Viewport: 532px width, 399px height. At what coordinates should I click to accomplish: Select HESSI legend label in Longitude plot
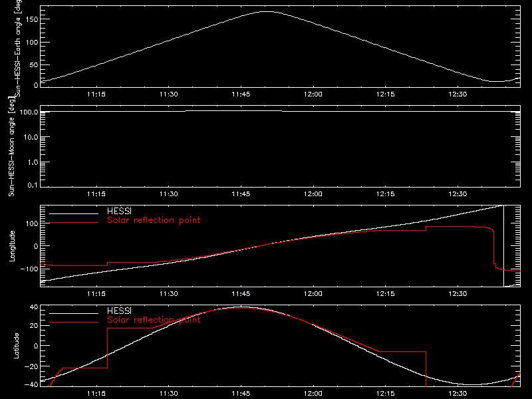(x=119, y=211)
